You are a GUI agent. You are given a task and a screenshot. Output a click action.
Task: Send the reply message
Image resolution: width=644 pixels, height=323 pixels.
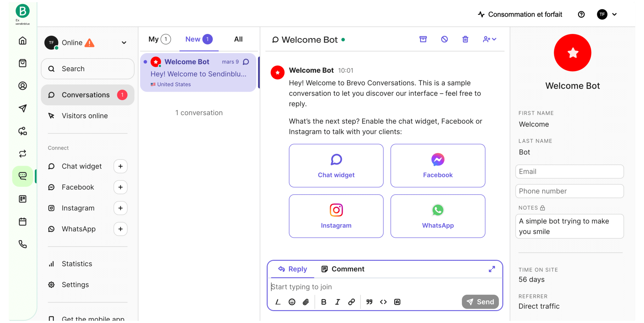coord(480,302)
